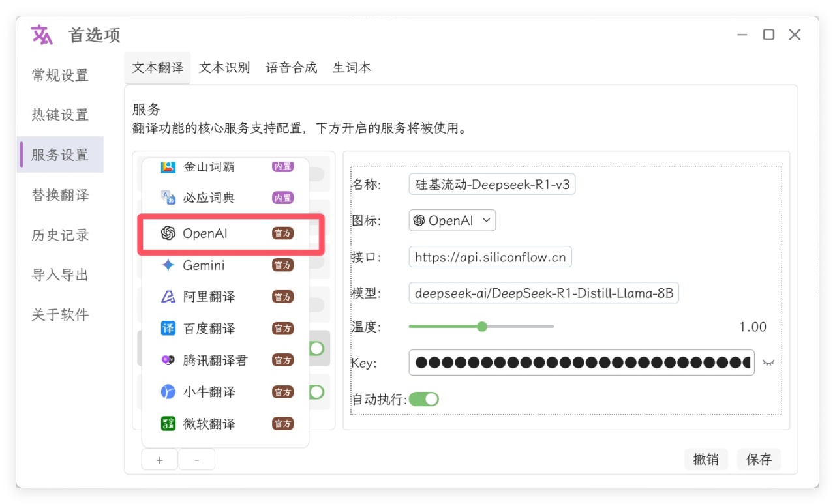Viewport: 835px width, 504px height.
Task: Switch to the 生词本 tab
Action: (x=352, y=68)
